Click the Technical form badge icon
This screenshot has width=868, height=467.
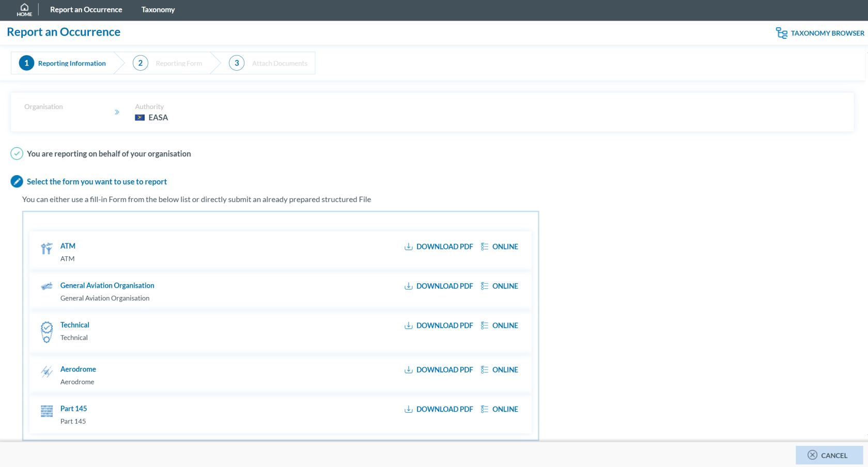point(47,332)
